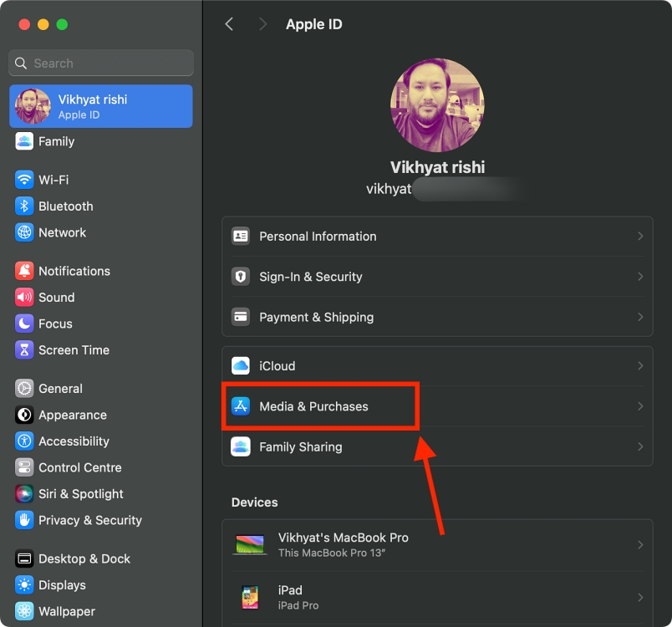Click inside the Search field

[x=100, y=63]
